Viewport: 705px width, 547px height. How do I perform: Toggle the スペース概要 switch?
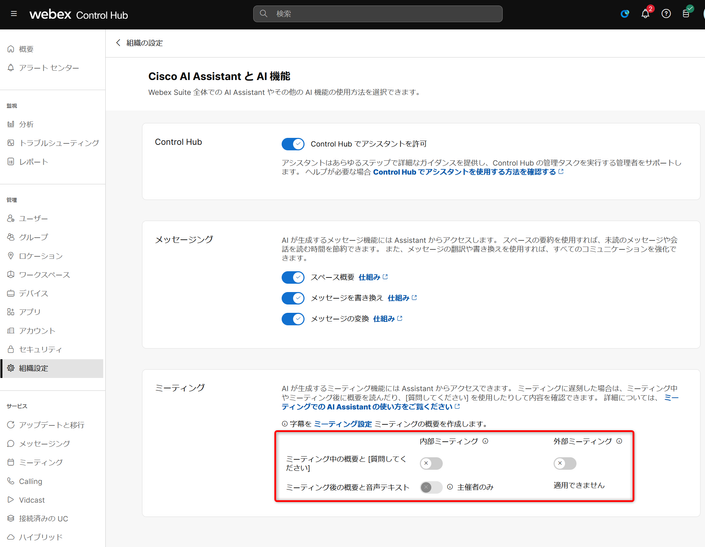293,277
